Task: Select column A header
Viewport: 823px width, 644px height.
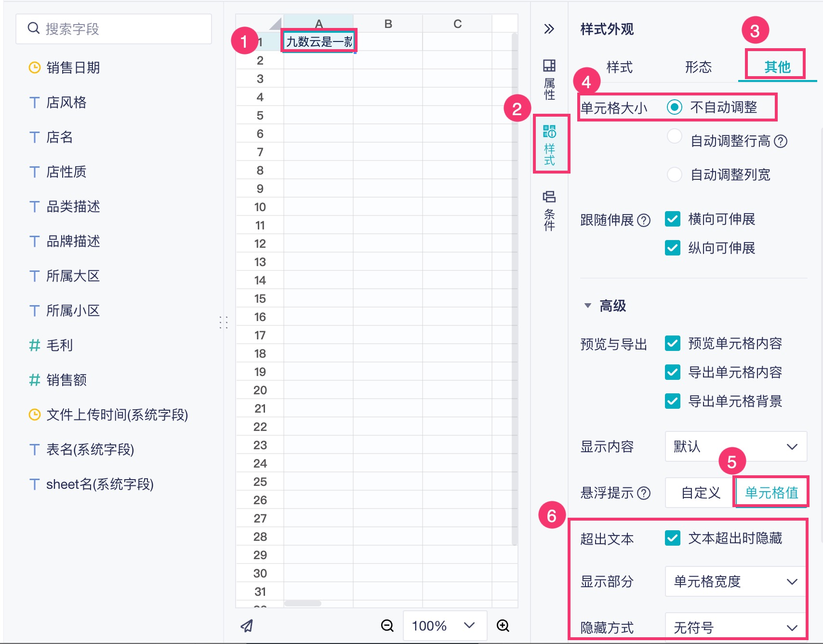Action: point(319,24)
